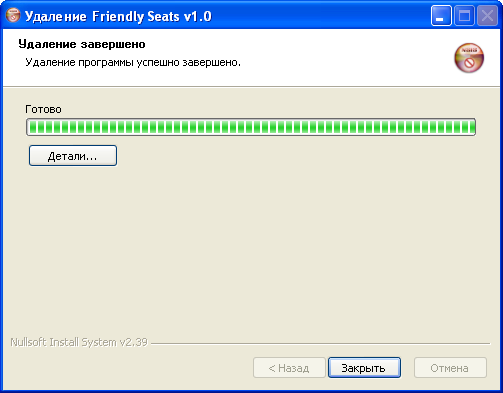This screenshot has width=503, height=393.
Task: Click the disabled Назад button
Action: 289,368
